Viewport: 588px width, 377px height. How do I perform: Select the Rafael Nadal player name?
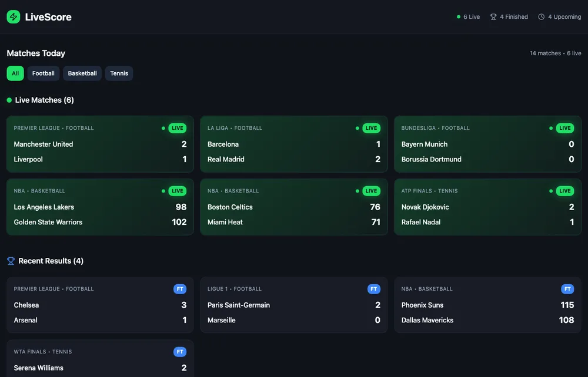[421, 222]
